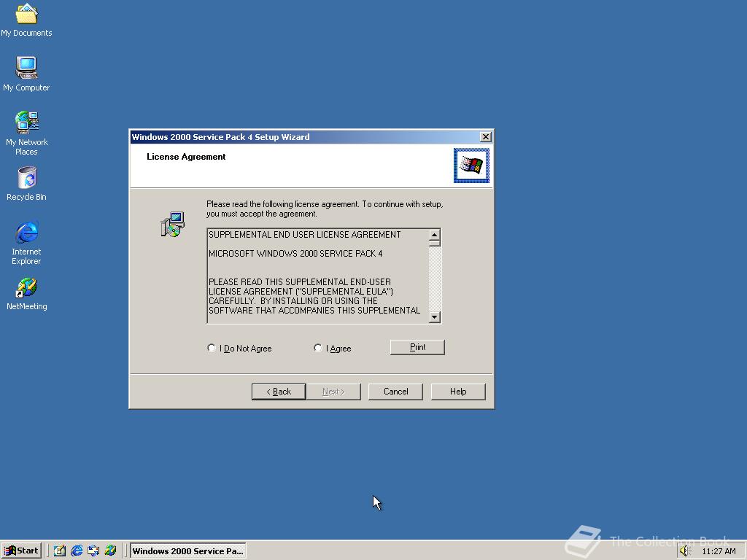747x560 pixels.
Task: Select the I Do Not Agree option
Action: click(239, 348)
